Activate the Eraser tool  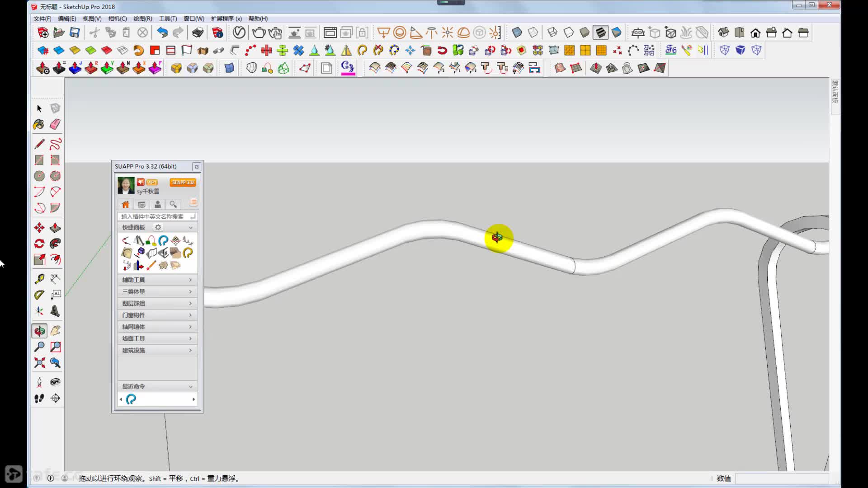point(55,124)
